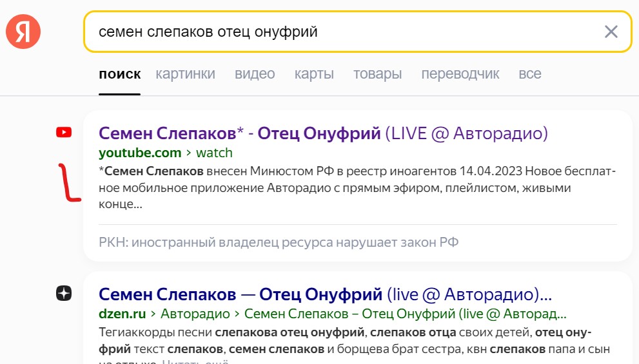639x364 pixels.
Task: Follow the 'Авторадио' breadcrumb under dzen.ru
Action: click(195, 314)
